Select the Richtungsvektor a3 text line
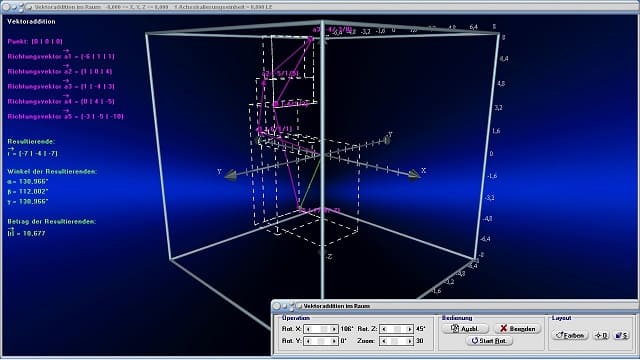The width and height of the screenshot is (640, 360). coord(61,87)
